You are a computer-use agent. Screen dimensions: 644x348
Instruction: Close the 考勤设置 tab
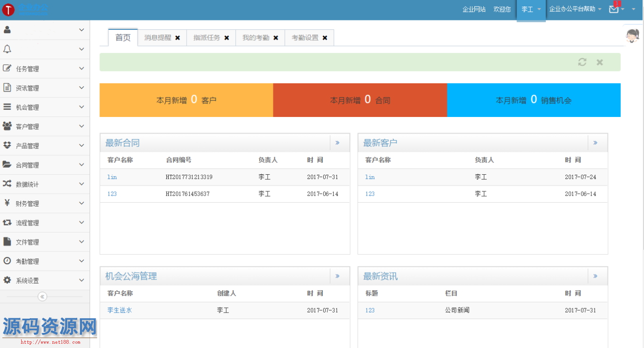(x=325, y=38)
